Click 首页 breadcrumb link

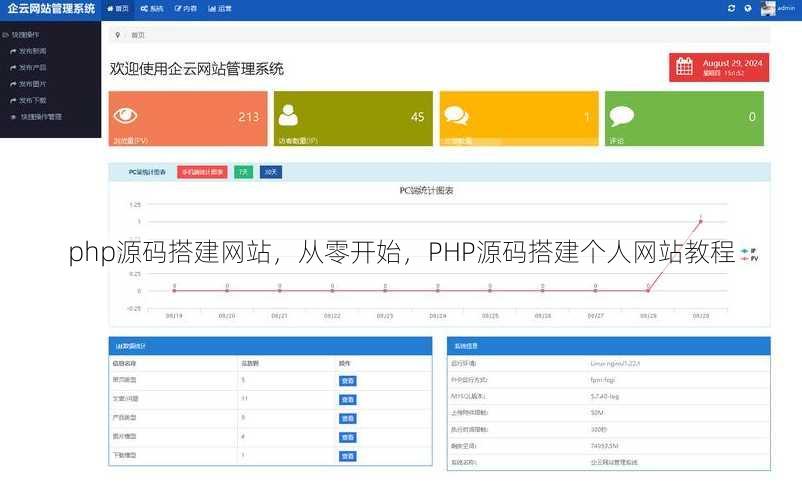[138, 35]
